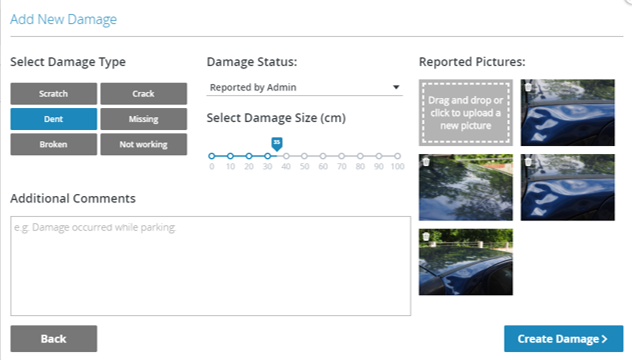The image size is (632, 360).
Task: Click the Additional Comments text area
Action: (211, 266)
